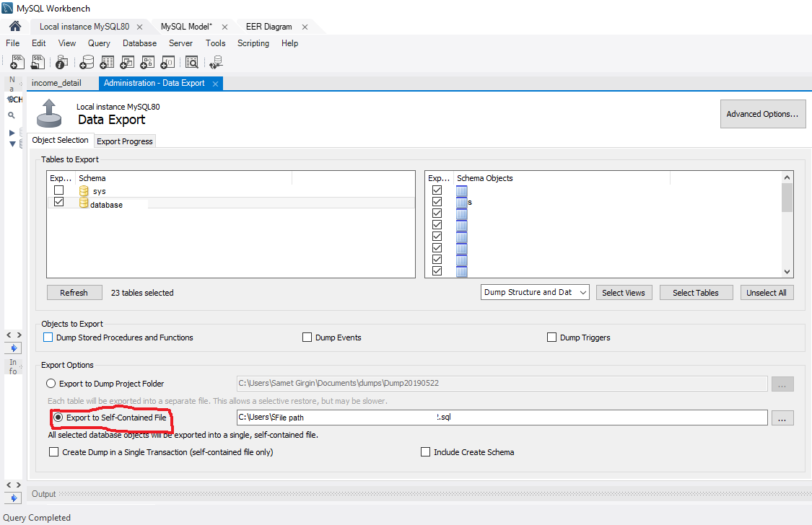Close the Local instance MySQL80 tab
The height and width of the screenshot is (525, 812).
point(139,27)
